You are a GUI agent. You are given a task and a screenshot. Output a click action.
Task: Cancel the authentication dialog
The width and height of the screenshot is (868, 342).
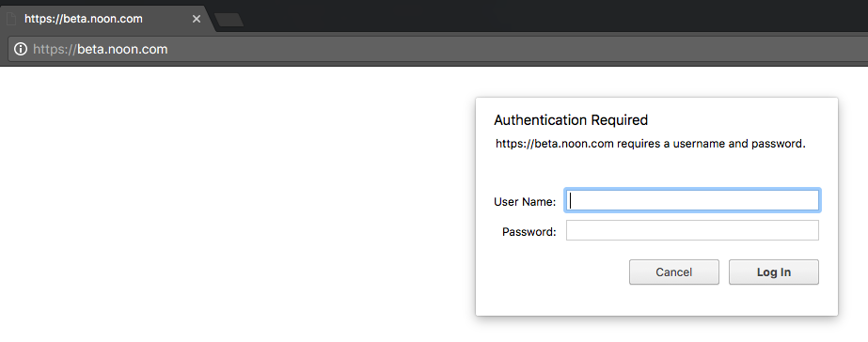673,272
